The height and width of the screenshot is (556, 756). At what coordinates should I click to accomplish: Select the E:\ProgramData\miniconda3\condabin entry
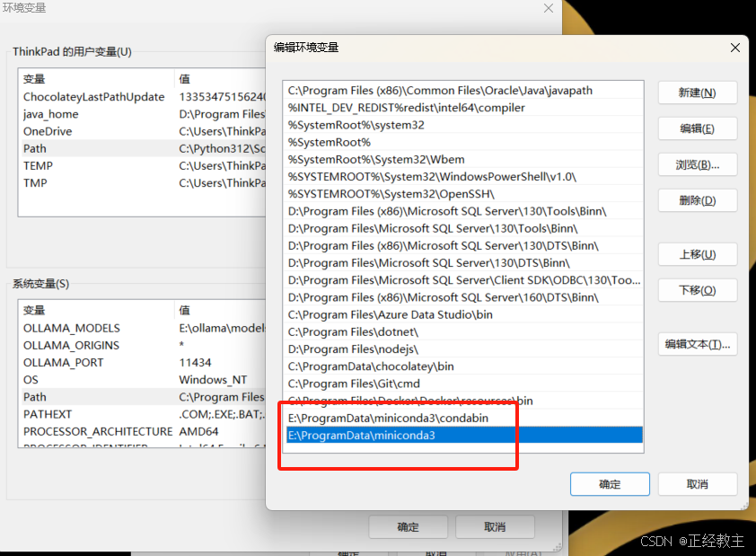[x=464, y=418]
